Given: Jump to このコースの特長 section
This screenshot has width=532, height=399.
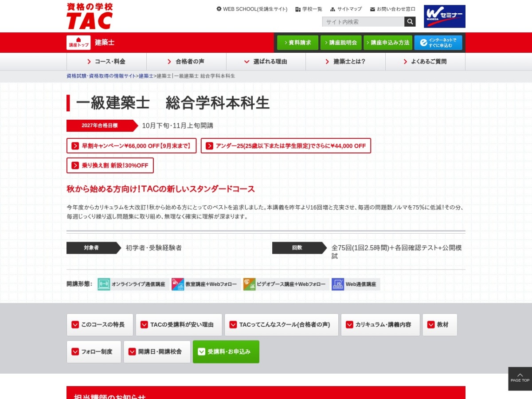Looking at the screenshot, I should click(100, 325).
